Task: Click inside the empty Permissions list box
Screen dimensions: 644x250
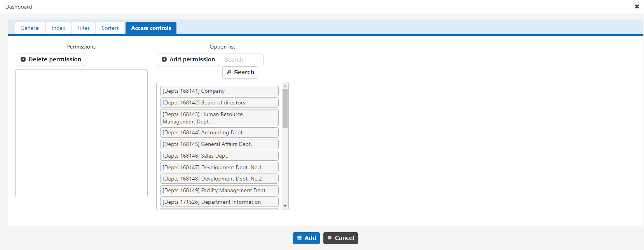Action: coord(81,133)
